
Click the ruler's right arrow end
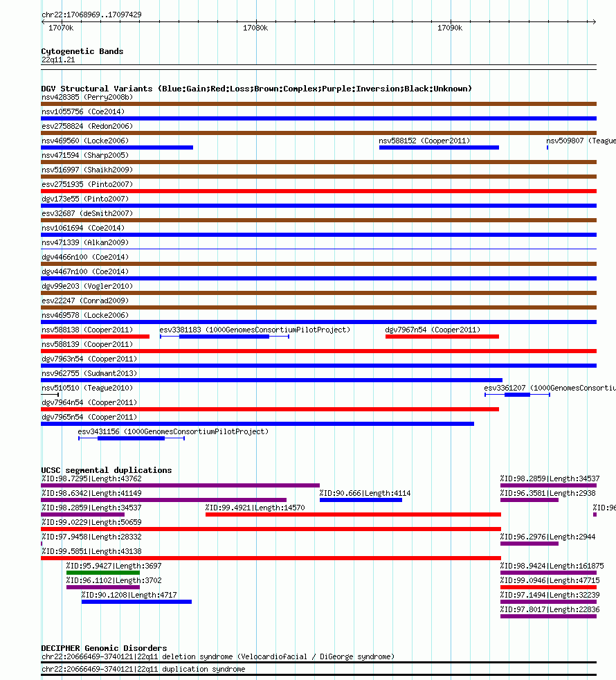(x=594, y=21)
